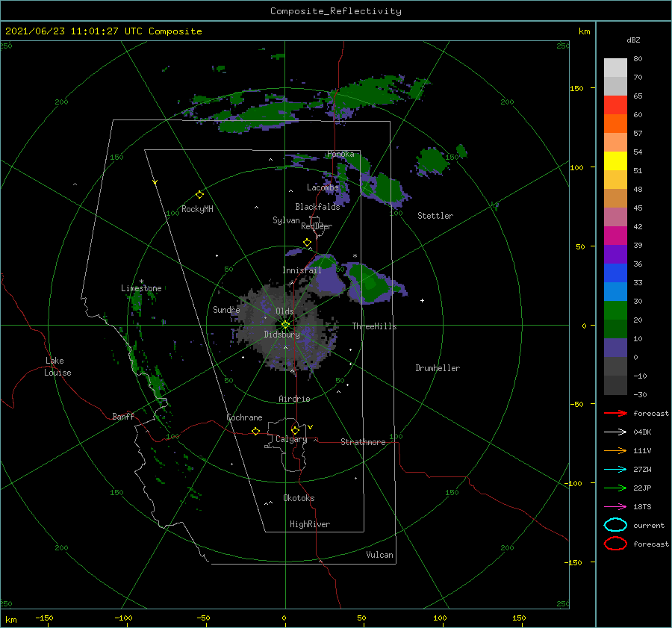The height and width of the screenshot is (628, 672).
Task: Select the 2021/06/23 11:01:27 UTC Composite timestamp
Action: [103, 31]
